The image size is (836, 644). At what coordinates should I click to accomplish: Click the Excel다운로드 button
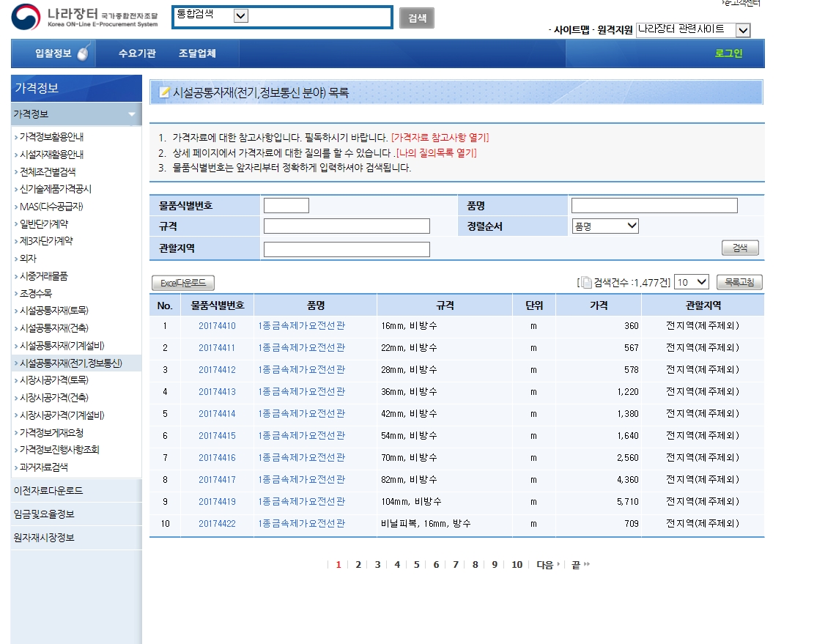pos(183,283)
